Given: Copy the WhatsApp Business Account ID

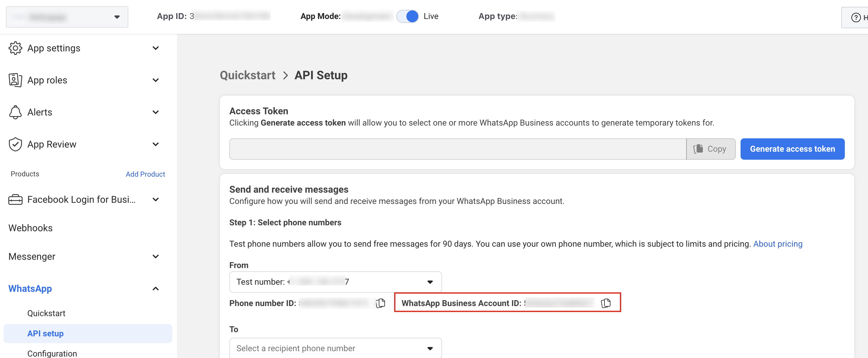Looking at the screenshot, I should (605, 303).
